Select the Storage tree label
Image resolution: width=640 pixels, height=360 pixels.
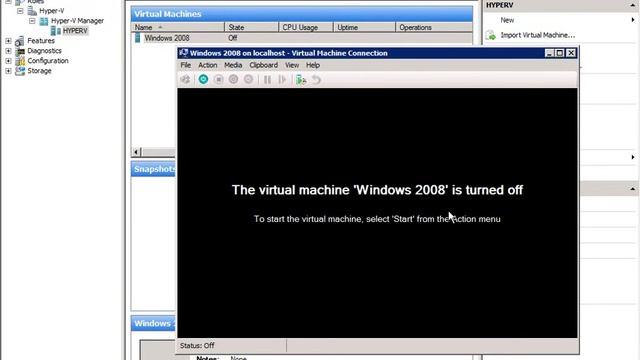(39, 71)
